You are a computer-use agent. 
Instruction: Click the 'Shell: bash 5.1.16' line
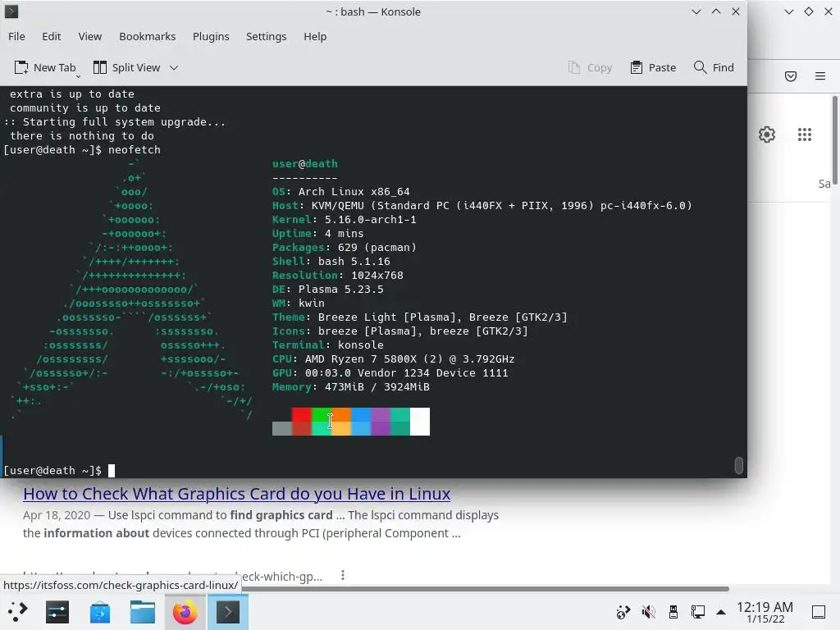331,262
